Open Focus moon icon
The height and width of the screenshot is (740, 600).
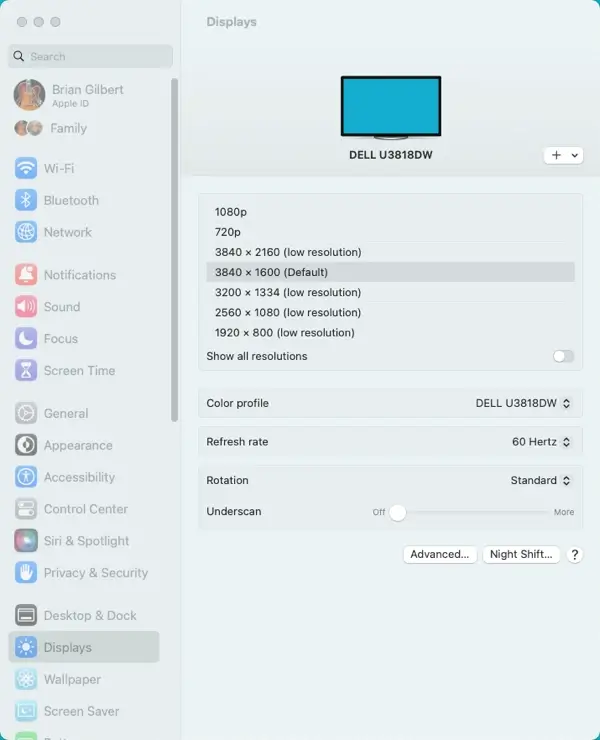pyautogui.click(x=25, y=338)
